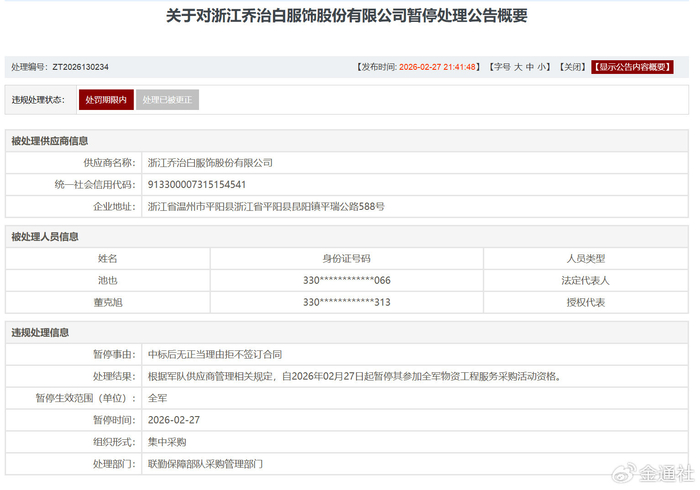Screen dimensions: 700x490
Task: Click the 集中采购 organization form value
Action: tap(167, 442)
